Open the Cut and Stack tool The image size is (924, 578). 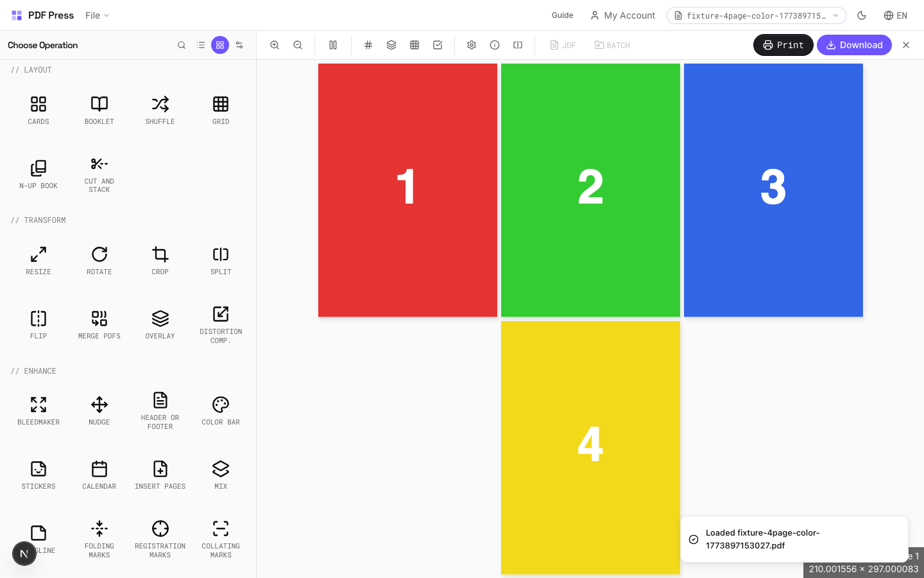click(x=99, y=172)
